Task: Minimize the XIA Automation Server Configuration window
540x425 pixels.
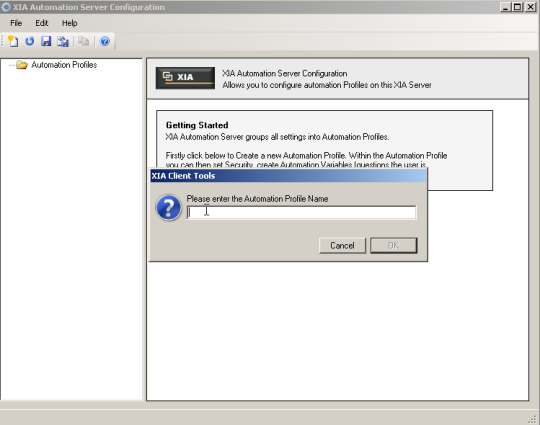Action: [x=505, y=7]
